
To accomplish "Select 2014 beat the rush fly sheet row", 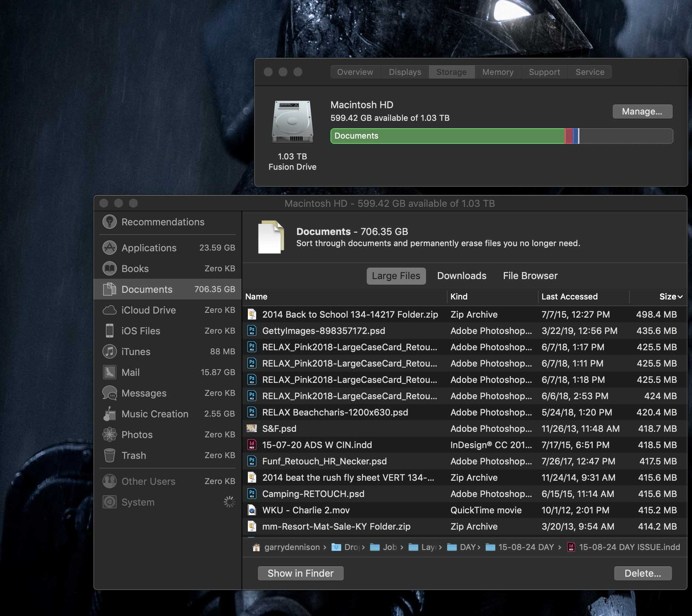I will [465, 477].
